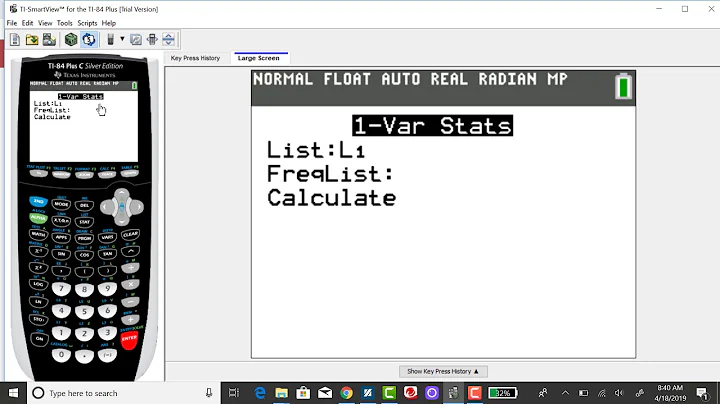Click the APPS calculator key
This screenshot has width=720, height=404.
[x=62, y=237]
